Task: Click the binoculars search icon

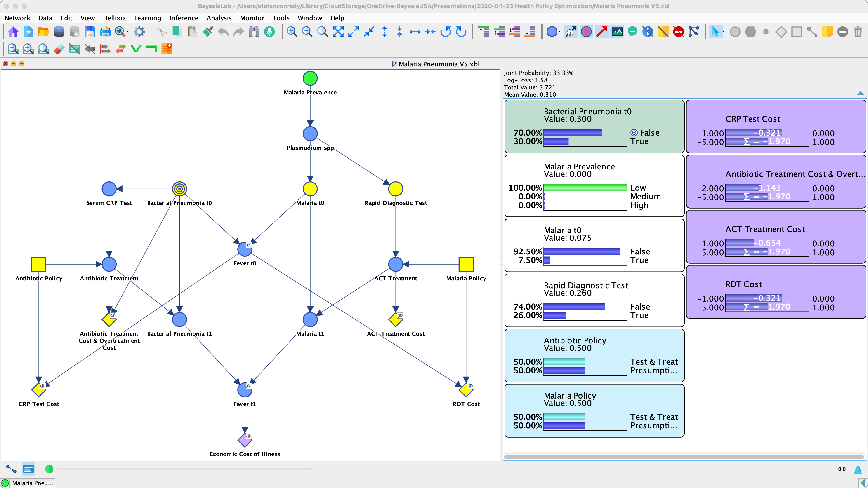Action: tap(254, 32)
